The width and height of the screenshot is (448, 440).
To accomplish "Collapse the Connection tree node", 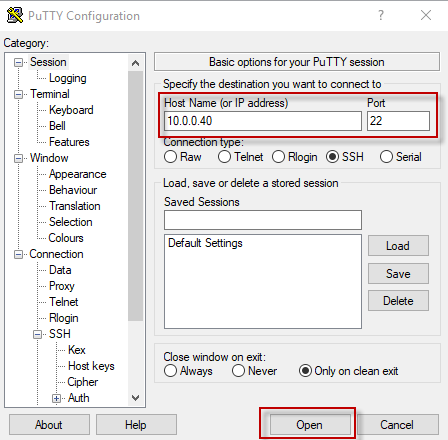I will pyautogui.click(x=19, y=254).
